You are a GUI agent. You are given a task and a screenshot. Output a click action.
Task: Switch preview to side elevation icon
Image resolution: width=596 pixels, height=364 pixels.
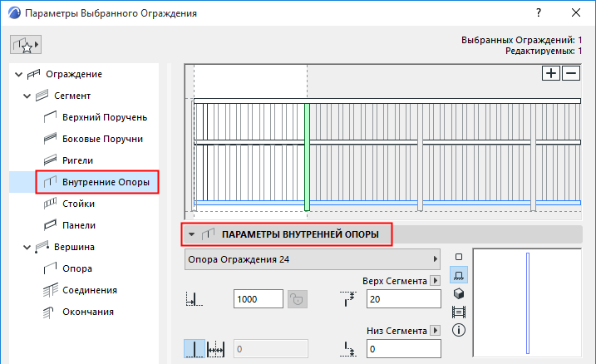tap(459, 275)
